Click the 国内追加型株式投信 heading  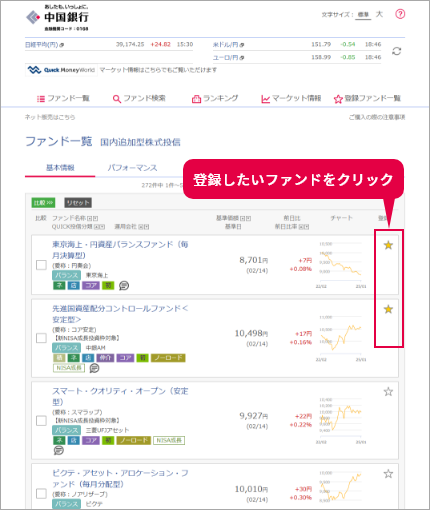(x=140, y=142)
